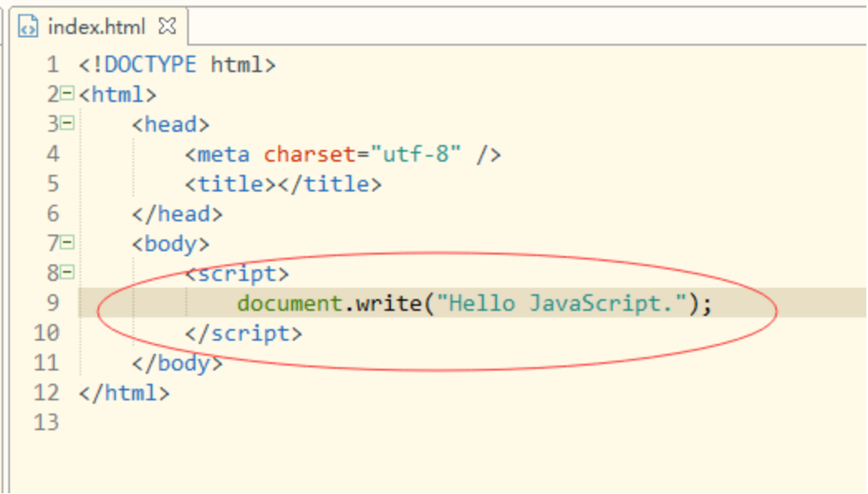The height and width of the screenshot is (494, 868).
Task: Click the "utf-8" attribute value
Action: (x=416, y=154)
